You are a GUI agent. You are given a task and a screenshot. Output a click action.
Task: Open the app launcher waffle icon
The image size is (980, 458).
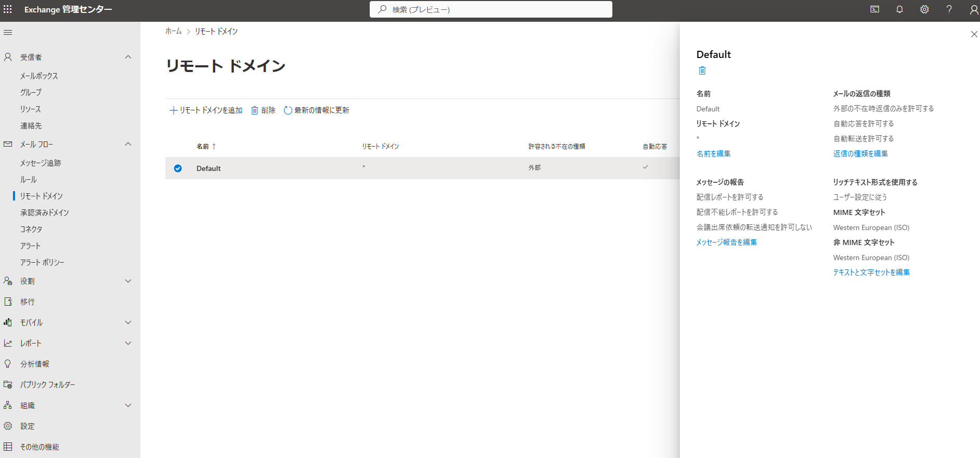(8, 9)
